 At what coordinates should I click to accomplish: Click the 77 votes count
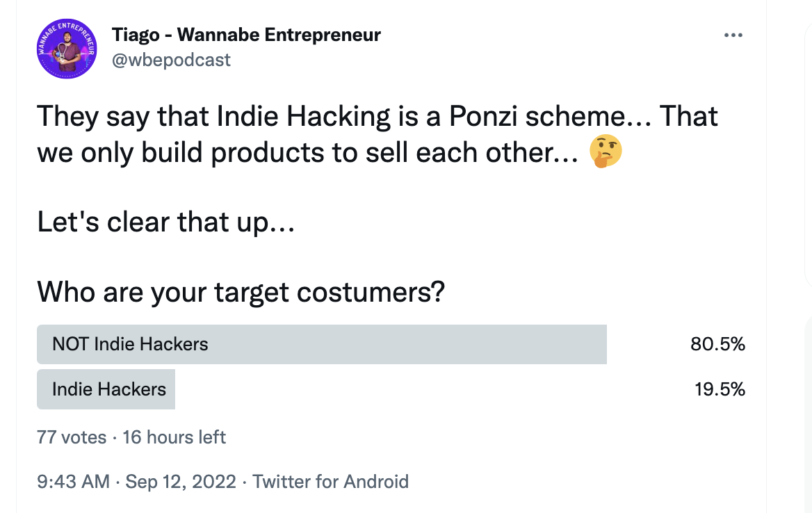(x=71, y=437)
